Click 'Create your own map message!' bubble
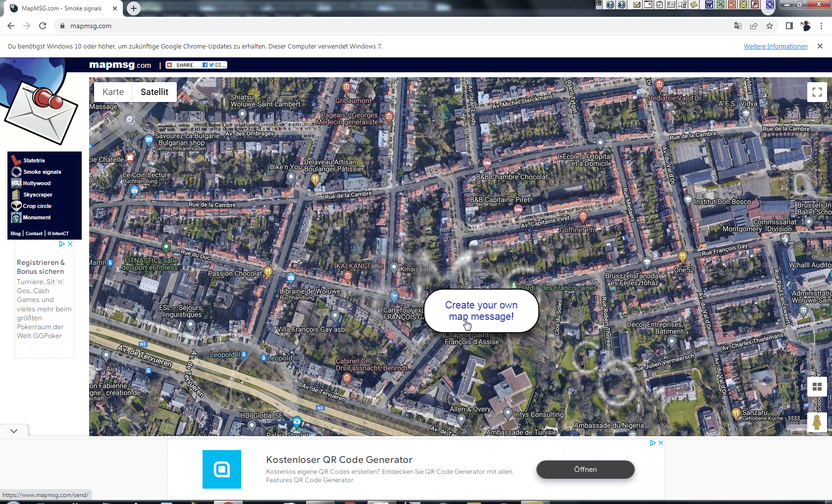This screenshot has height=504, width=832. pos(481,311)
